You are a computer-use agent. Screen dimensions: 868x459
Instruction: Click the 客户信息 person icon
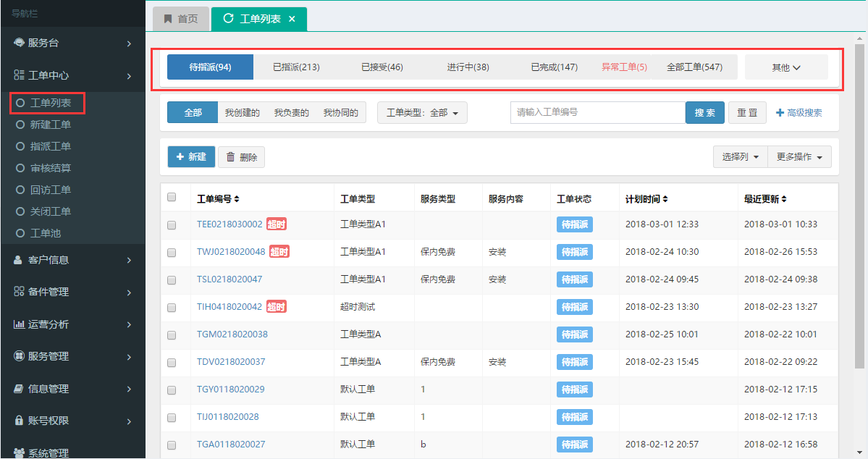(x=18, y=260)
